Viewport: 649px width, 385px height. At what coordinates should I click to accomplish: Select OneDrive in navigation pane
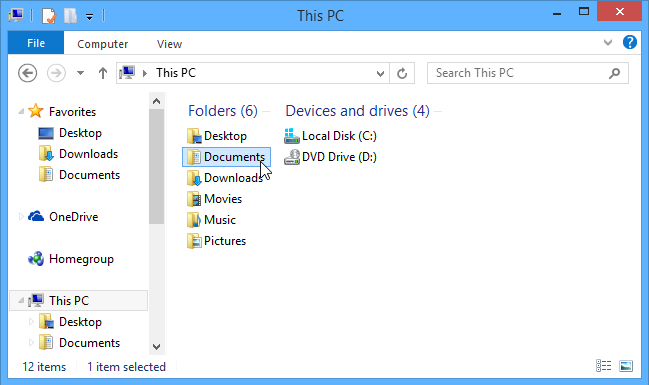[73, 217]
